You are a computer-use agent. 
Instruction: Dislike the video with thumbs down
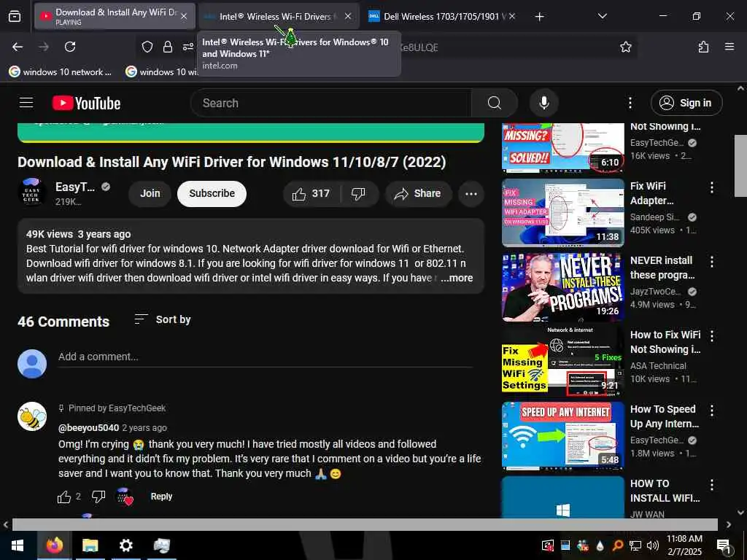pyautogui.click(x=358, y=194)
